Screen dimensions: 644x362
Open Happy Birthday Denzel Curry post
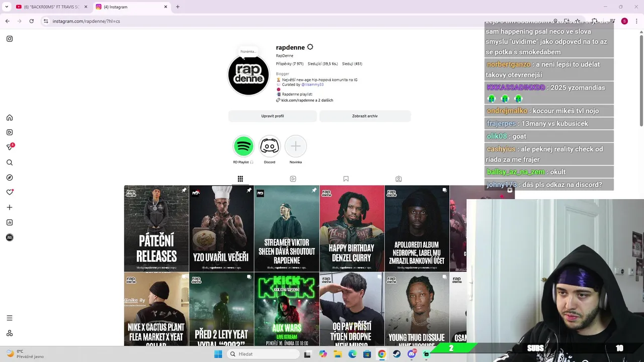tap(352, 229)
